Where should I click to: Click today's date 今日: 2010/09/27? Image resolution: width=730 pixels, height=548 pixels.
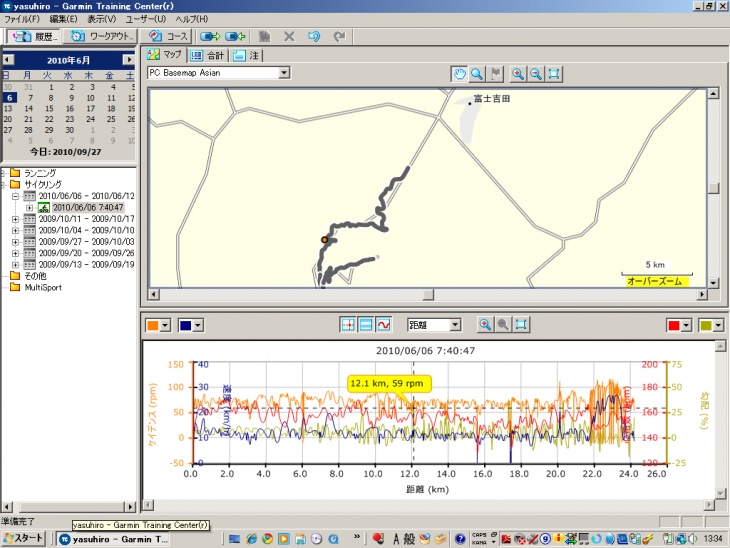tap(65, 152)
